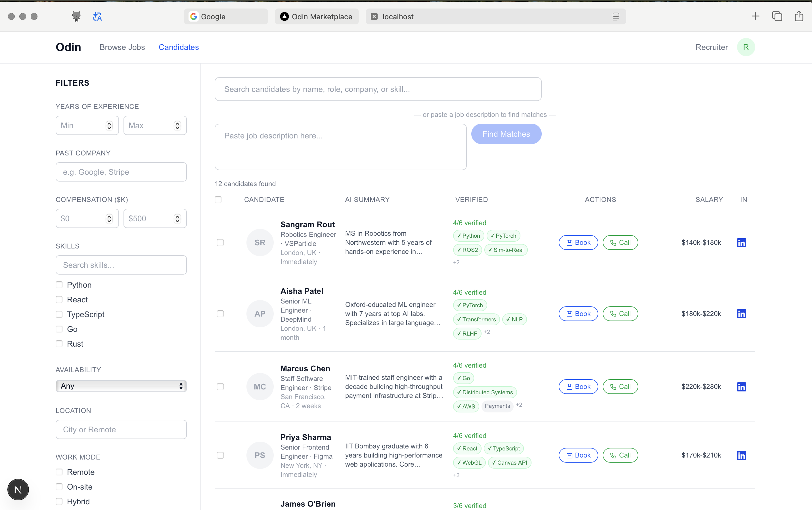Screen dimensions: 812x510
Task: Enable the React skill filter
Action: (x=59, y=300)
